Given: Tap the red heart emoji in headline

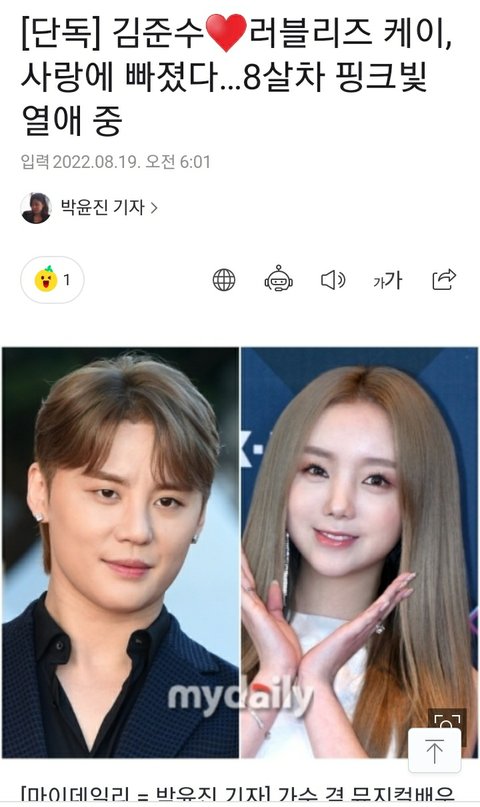Looking at the screenshot, I should click(226, 32).
